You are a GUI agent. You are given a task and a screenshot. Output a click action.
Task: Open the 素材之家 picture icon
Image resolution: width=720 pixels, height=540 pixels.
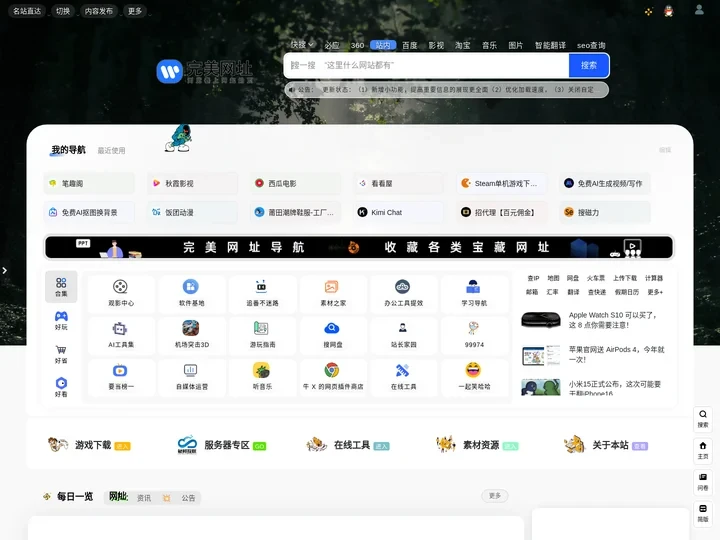[332, 287]
